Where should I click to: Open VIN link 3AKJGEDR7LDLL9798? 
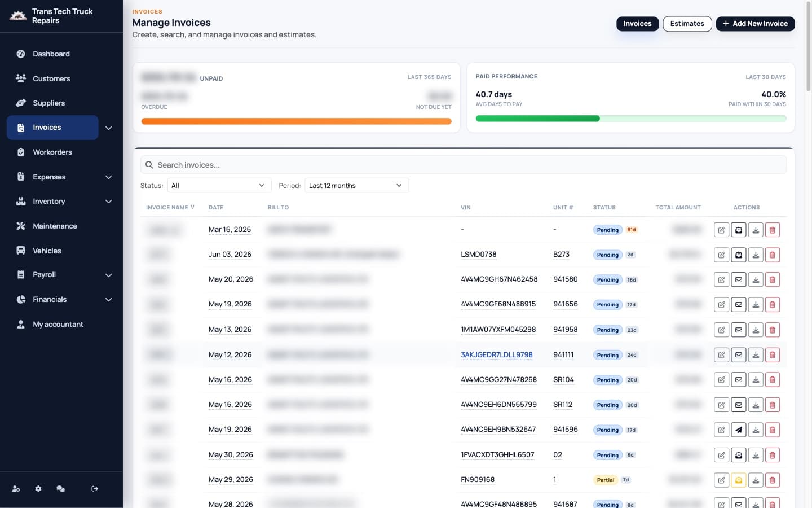[497, 355]
